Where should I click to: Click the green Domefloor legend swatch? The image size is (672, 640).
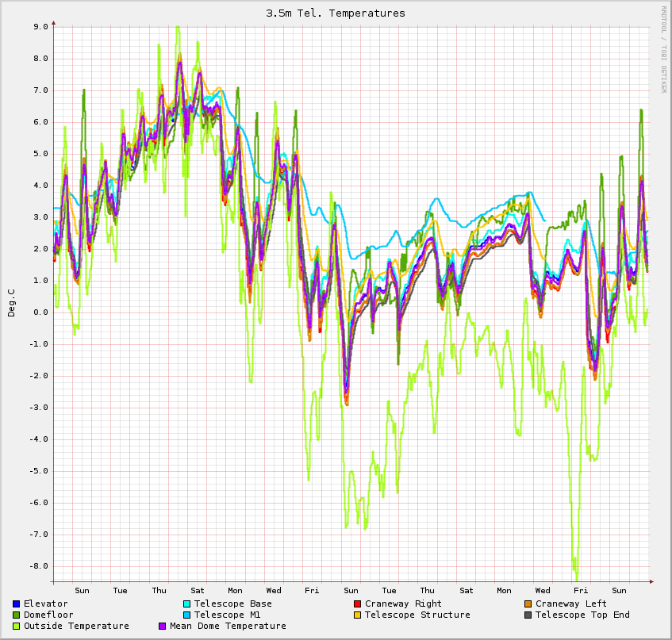[x=16, y=615]
